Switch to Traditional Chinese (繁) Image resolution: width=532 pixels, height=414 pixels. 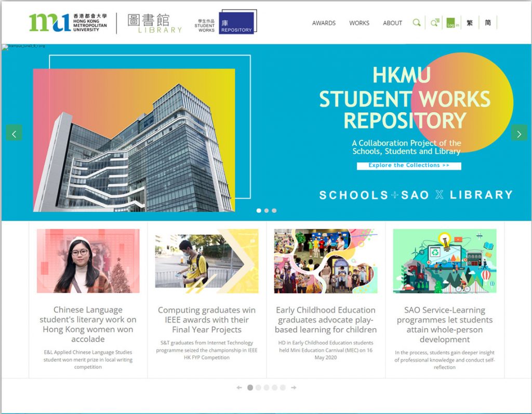click(470, 23)
